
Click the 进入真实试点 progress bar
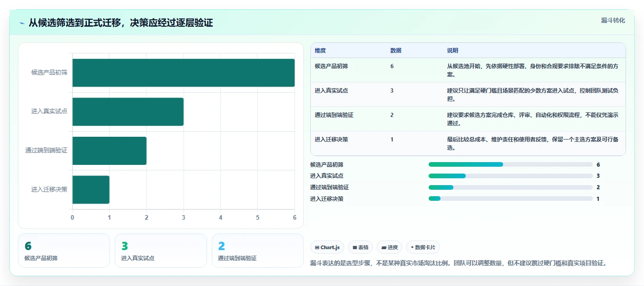pyautogui.click(x=511, y=176)
